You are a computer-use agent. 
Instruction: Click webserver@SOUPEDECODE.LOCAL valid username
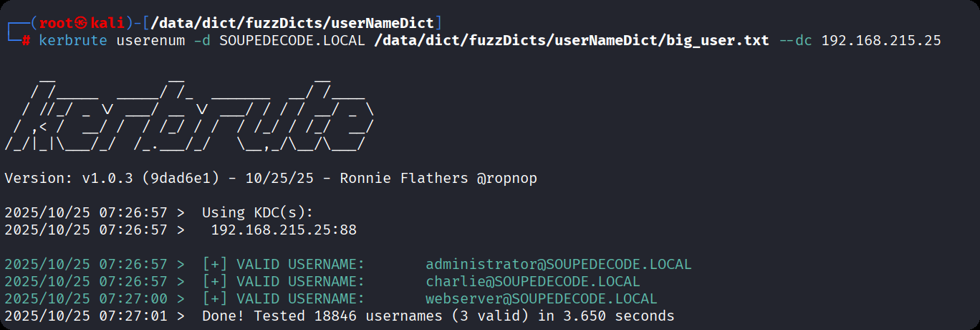point(541,298)
